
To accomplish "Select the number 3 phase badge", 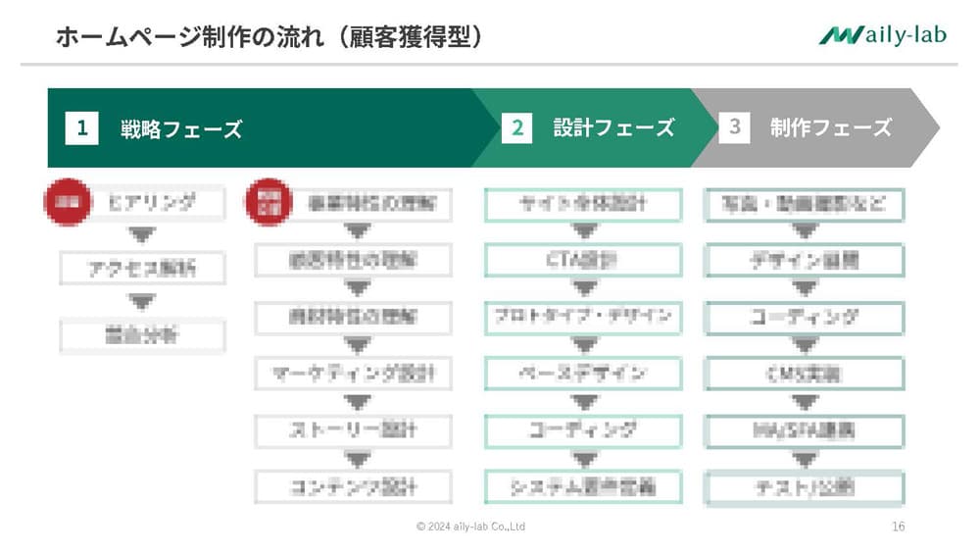I will tap(734, 127).
